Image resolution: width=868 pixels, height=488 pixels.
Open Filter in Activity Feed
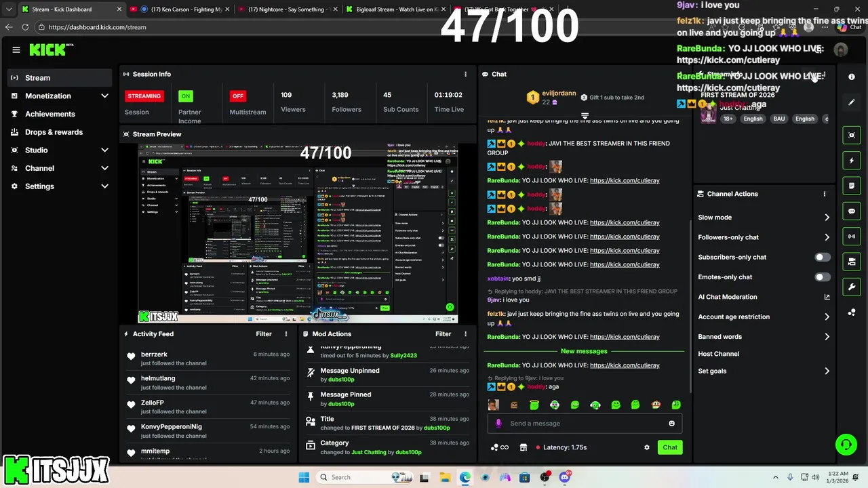pos(264,334)
